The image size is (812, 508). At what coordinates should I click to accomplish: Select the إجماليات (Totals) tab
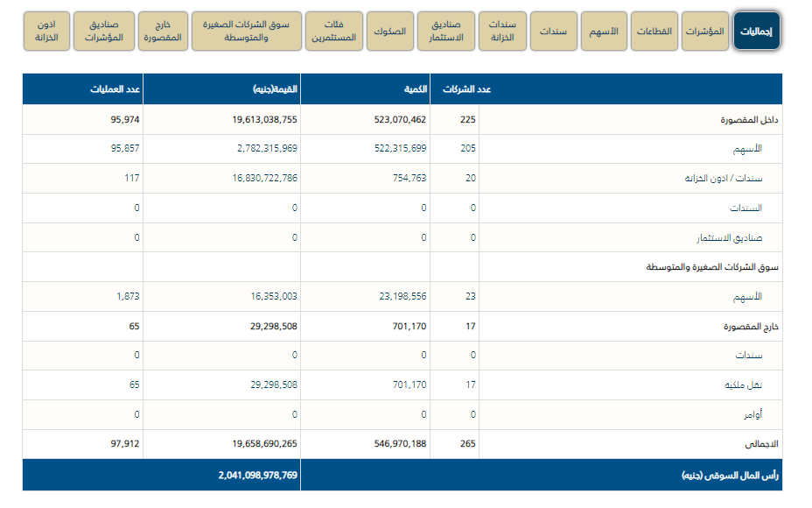click(757, 32)
